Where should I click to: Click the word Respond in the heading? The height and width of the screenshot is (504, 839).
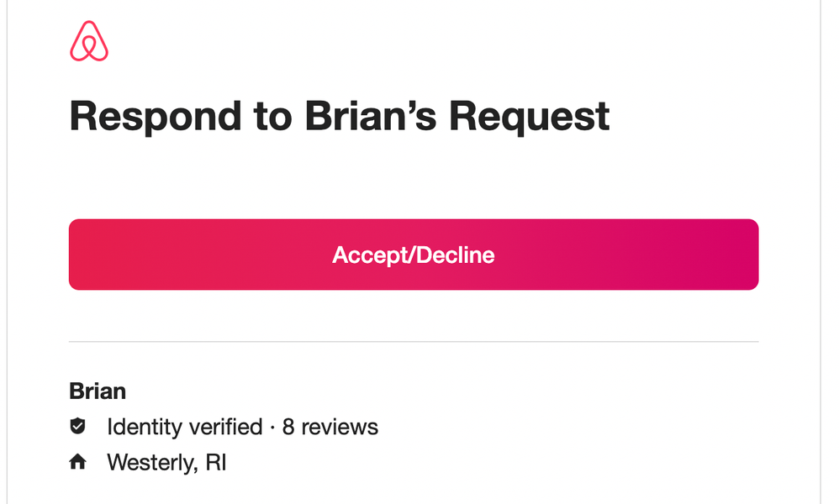[157, 115]
